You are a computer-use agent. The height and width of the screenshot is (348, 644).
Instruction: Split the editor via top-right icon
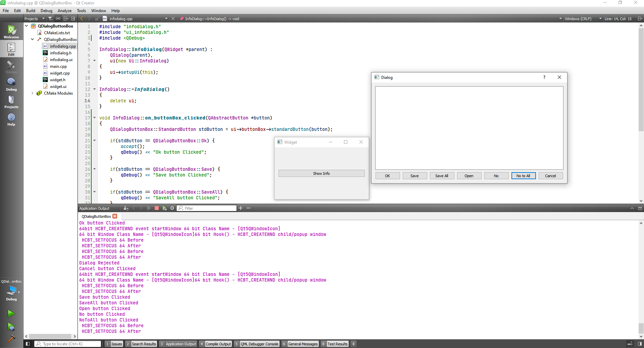coord(640,19)
